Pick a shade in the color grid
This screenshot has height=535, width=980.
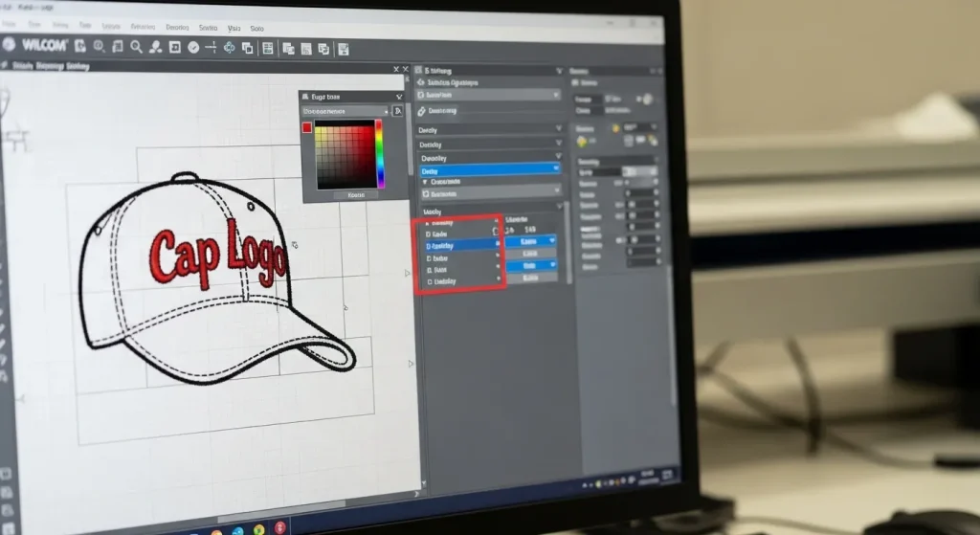(345, 154)
